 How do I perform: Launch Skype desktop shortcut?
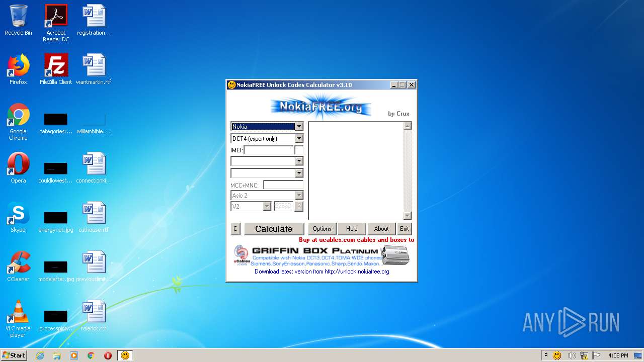(18, 217)
